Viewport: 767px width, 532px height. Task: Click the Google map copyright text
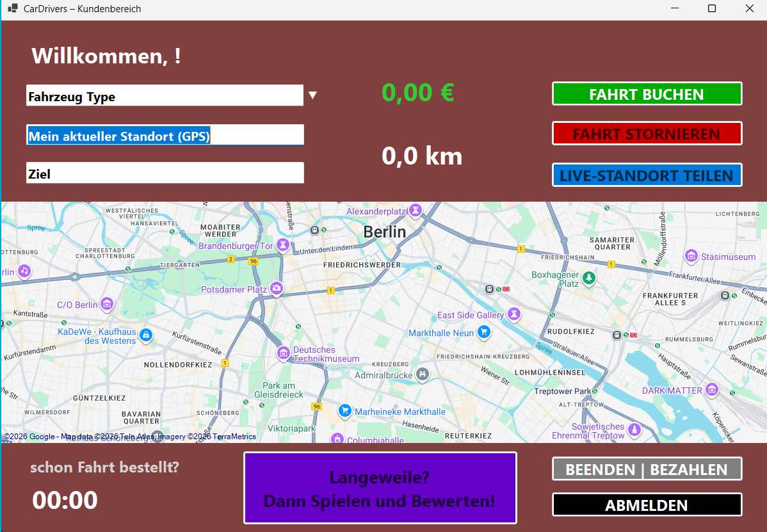tap(129, 436)
